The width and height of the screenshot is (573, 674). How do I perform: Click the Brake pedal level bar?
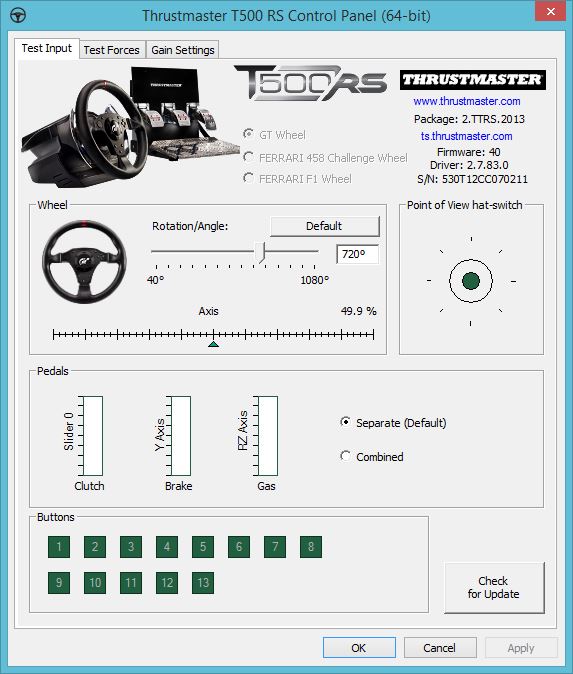point(181,436)
